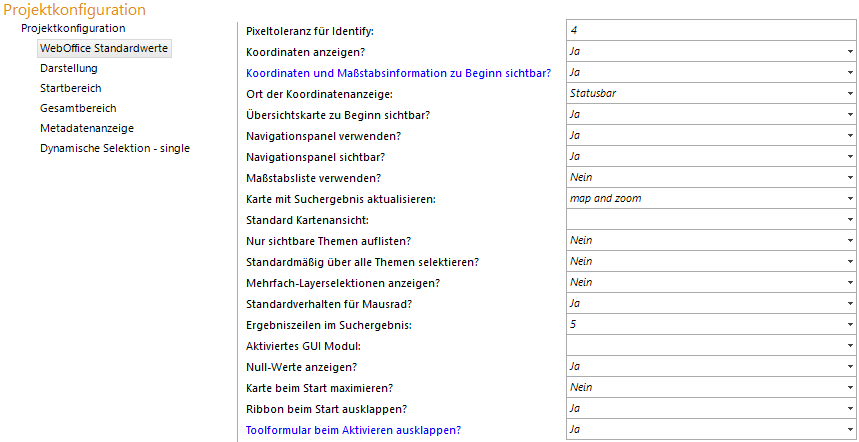Image resolution: width=859 pixels, height=442 pixels.
Task: Open the Darstellung configuration section
Action: click(x=69, y=68)
